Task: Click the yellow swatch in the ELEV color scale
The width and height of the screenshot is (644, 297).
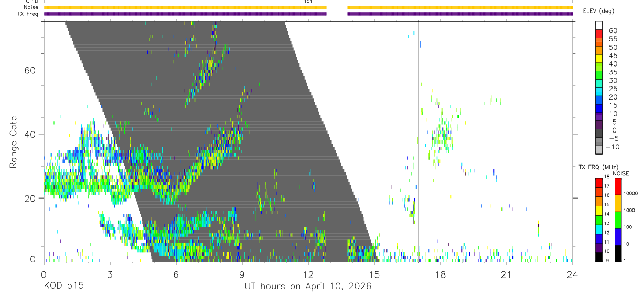Action: 599,59
